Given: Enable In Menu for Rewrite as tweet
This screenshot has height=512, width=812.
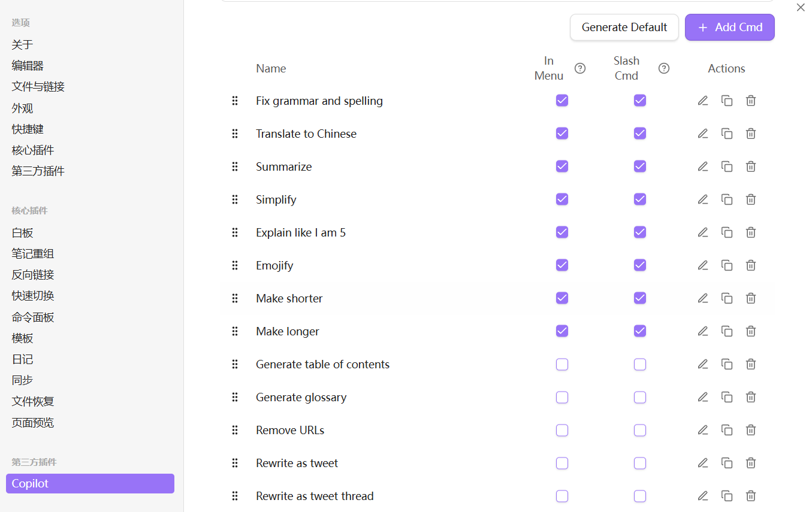Looking at the screenshot, I should coord(562,463).
